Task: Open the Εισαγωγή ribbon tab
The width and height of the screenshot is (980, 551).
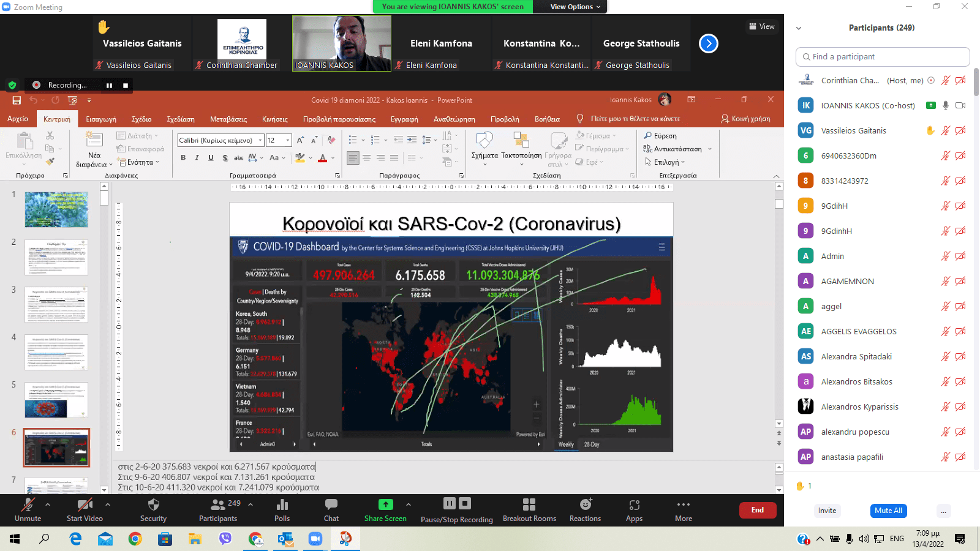Action: click(101, 119)
